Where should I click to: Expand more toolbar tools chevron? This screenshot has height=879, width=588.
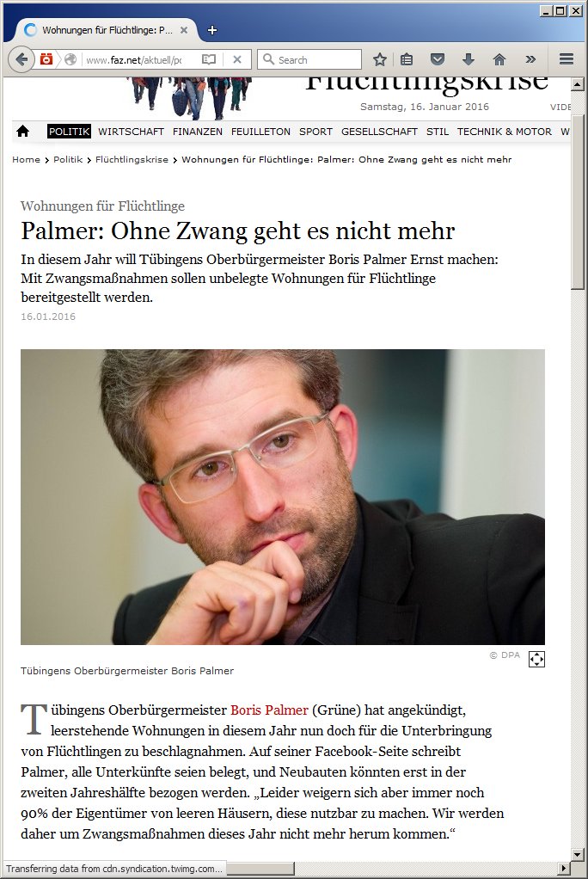point(530,59)
